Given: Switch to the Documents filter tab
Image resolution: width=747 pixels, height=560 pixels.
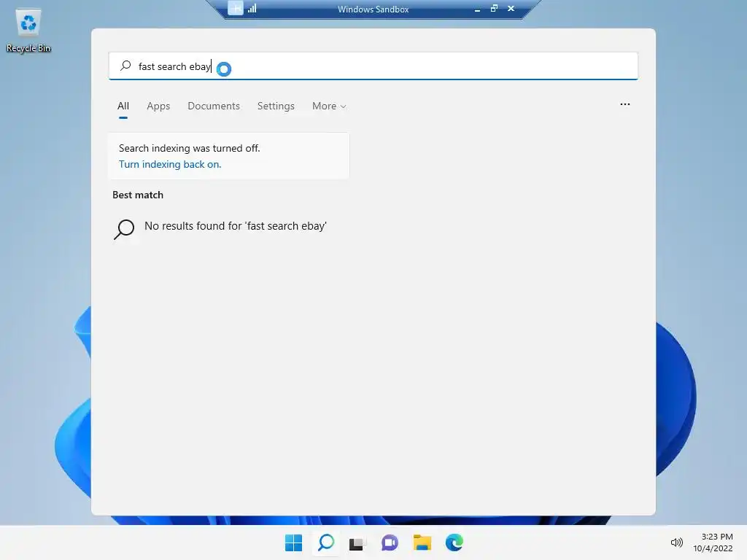Looking at the screenshot, I should [x=214, y=106].
